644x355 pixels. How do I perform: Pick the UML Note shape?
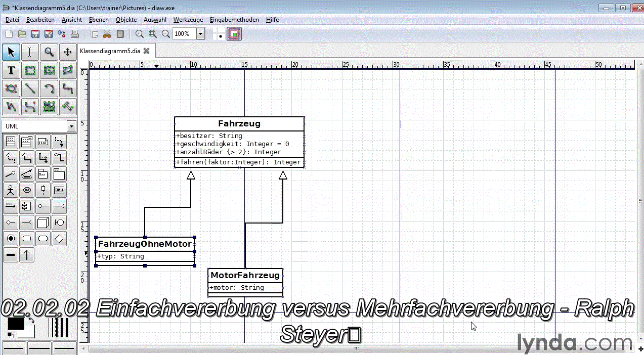(43, 142)
